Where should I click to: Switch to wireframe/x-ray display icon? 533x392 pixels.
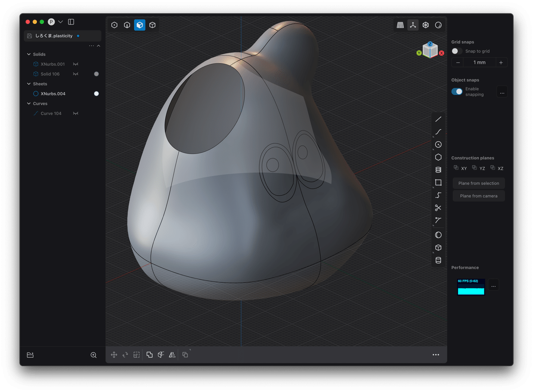tap(426, 25)
